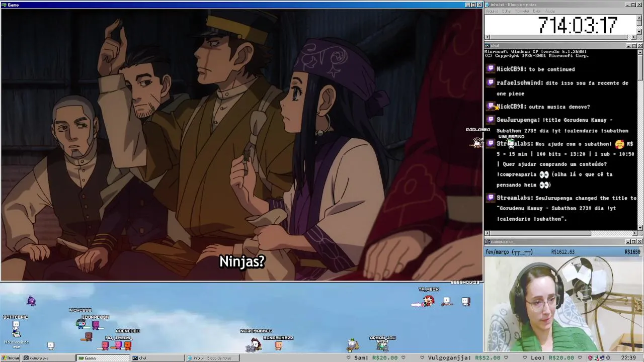
Task: Click the purple ghost avatar sprite
Action: pos(32,301)
